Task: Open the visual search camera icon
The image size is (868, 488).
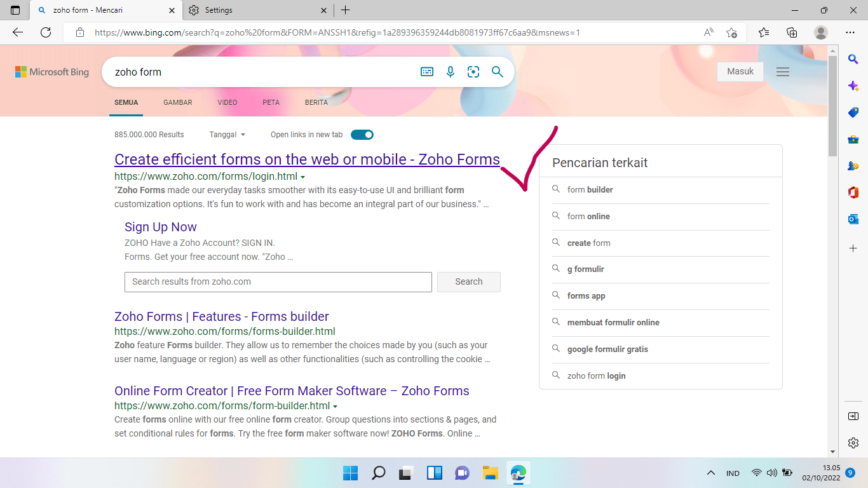Action: [473, 72]
